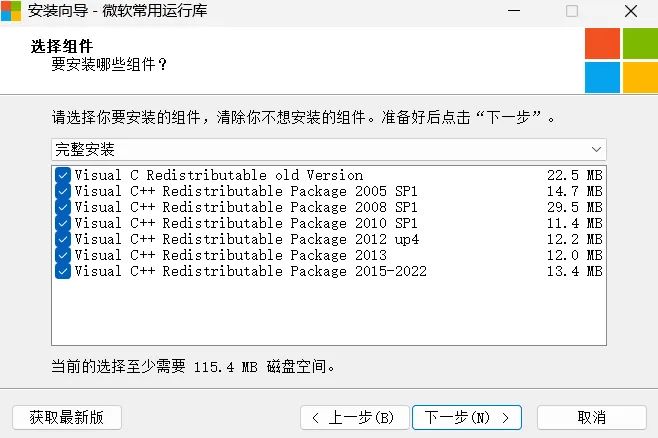Uncheck Visual C++ Redistributable Package 2015-2022

[x=63, y=271]
